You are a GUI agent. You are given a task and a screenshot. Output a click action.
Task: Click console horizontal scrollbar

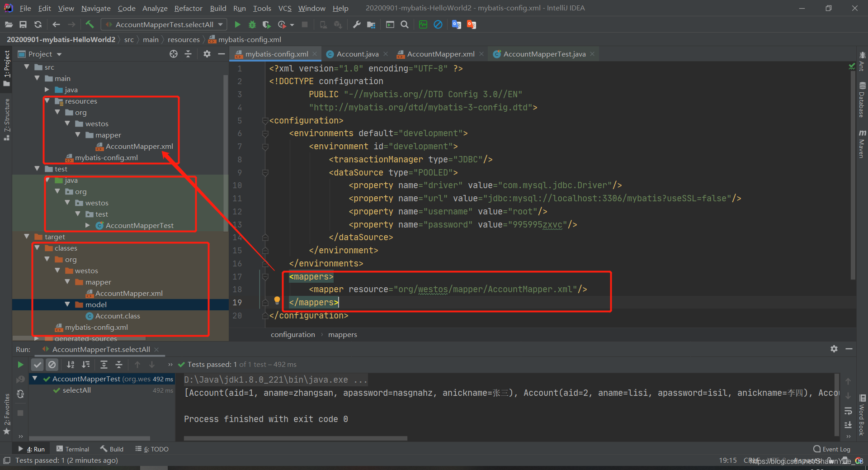(x=296, y=438)
